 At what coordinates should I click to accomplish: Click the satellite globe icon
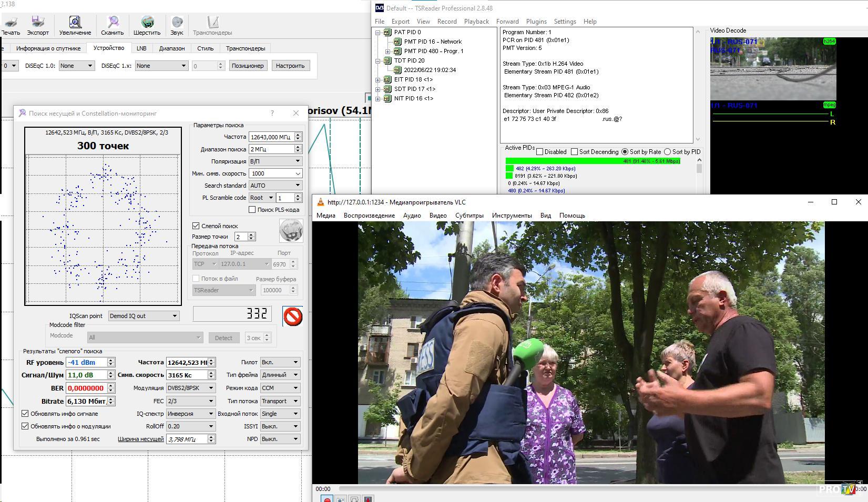point(291,231)
